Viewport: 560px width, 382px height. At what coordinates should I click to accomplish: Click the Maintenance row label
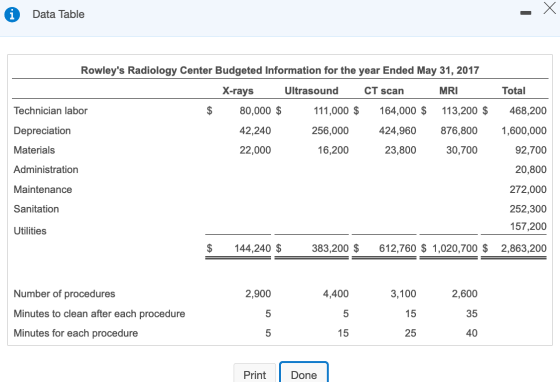(x=43, y=189)
